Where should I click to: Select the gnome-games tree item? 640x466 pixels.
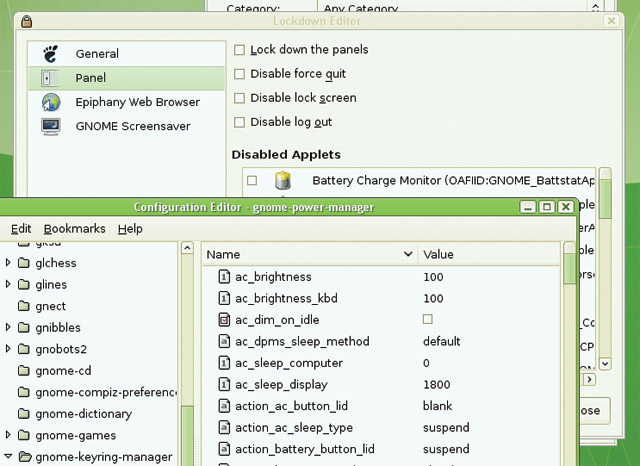(x=76, y=435)
